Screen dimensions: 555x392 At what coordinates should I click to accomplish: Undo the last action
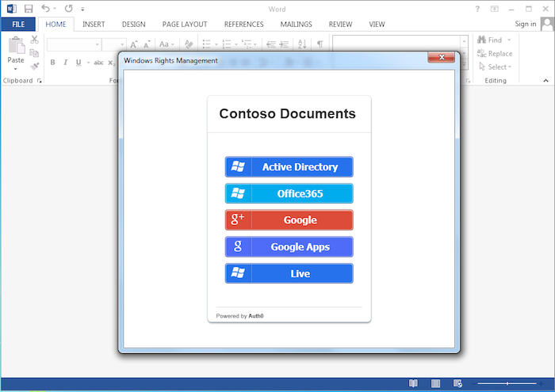(45, 9)
